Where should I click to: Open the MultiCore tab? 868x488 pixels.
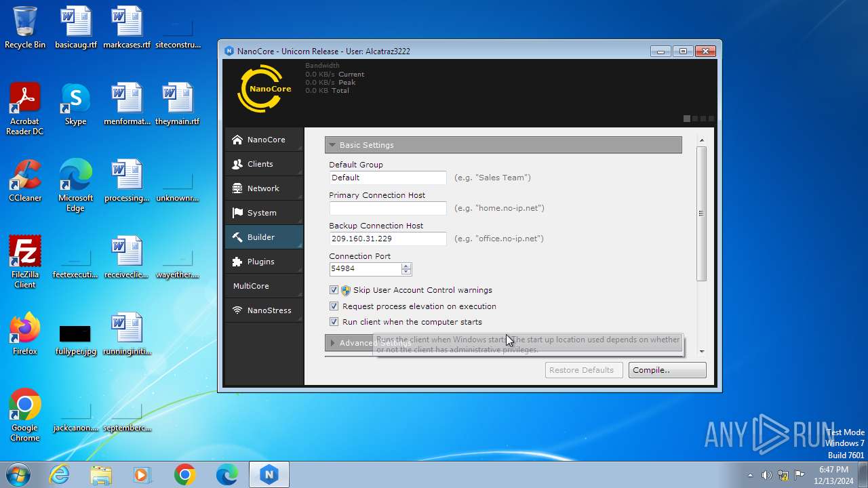pyautogui.click(x=264, y=286)
